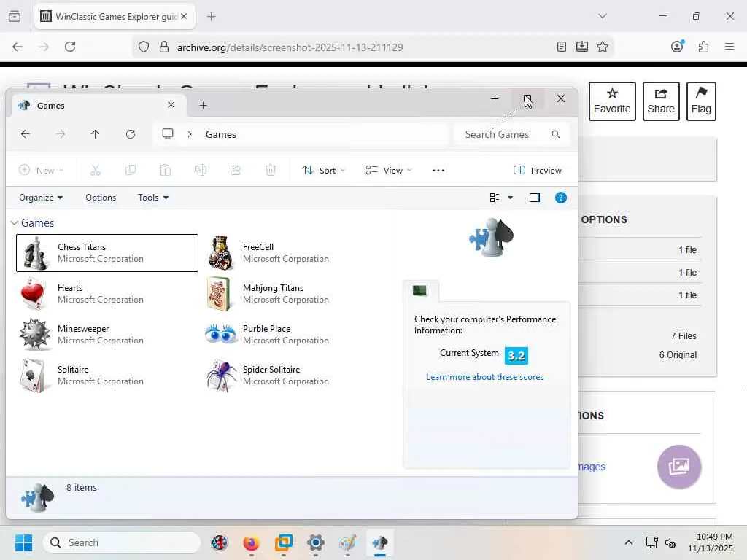Click the performance info tab icon

point(419,290)
